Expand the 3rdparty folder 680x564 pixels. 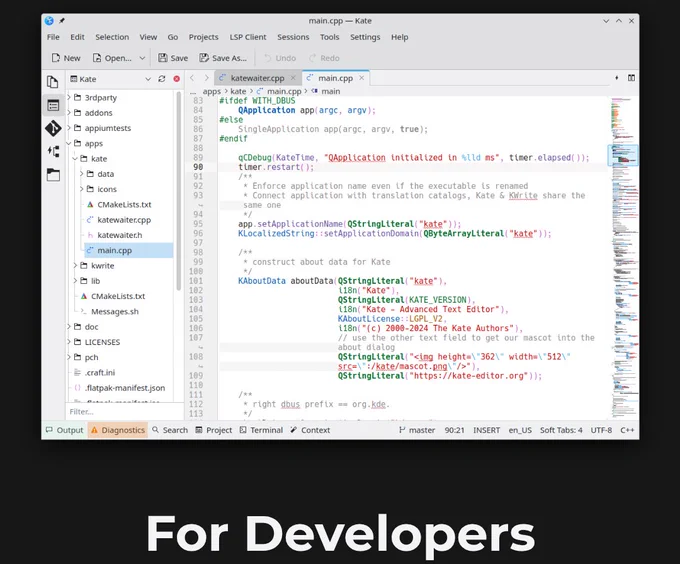pyautogui.click(x=69, y=98)
